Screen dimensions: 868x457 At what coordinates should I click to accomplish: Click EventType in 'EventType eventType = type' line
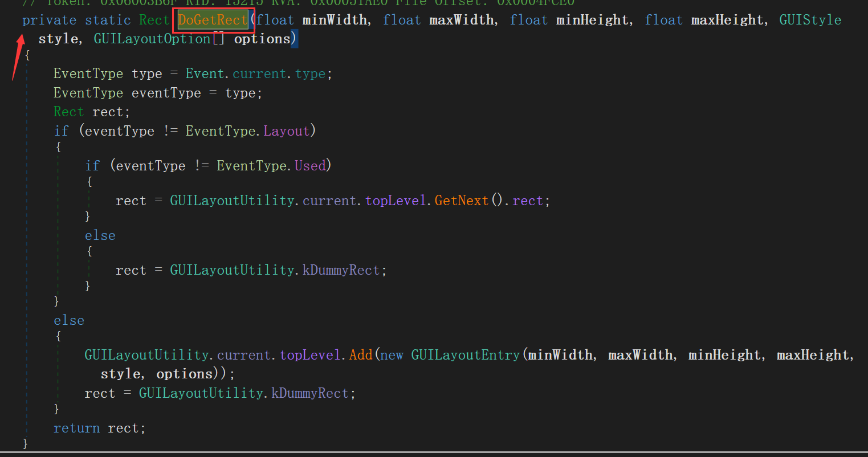point(88,93)
